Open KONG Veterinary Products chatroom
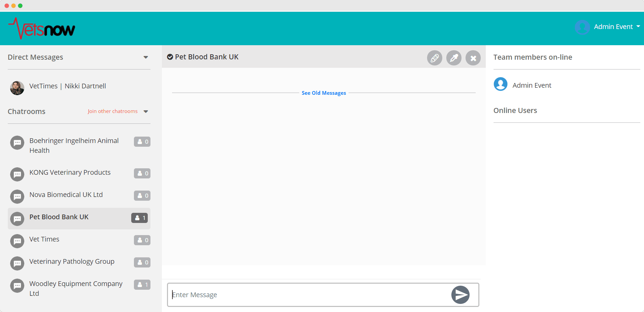Viewport: 644px width, 312px height. 70,172
